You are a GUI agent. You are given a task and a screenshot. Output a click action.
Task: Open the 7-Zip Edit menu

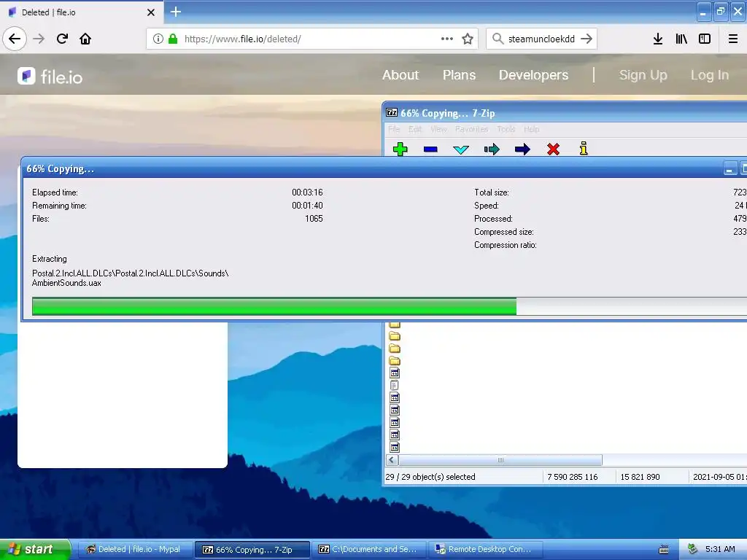(x=415, y=129)
